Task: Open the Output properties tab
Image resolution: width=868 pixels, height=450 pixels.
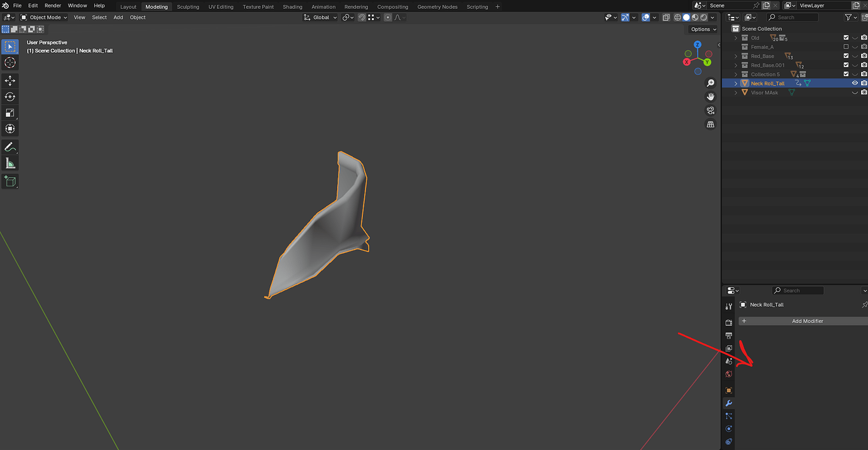Action: [x=728, y=336]
